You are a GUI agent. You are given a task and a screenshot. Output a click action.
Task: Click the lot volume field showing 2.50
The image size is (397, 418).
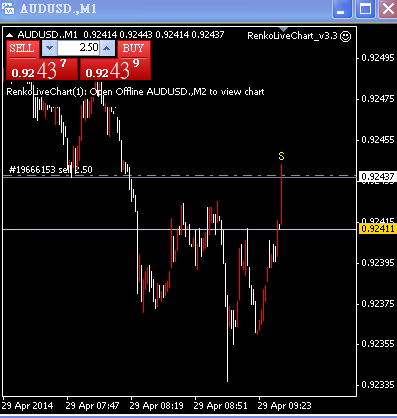tap(78, 48)
